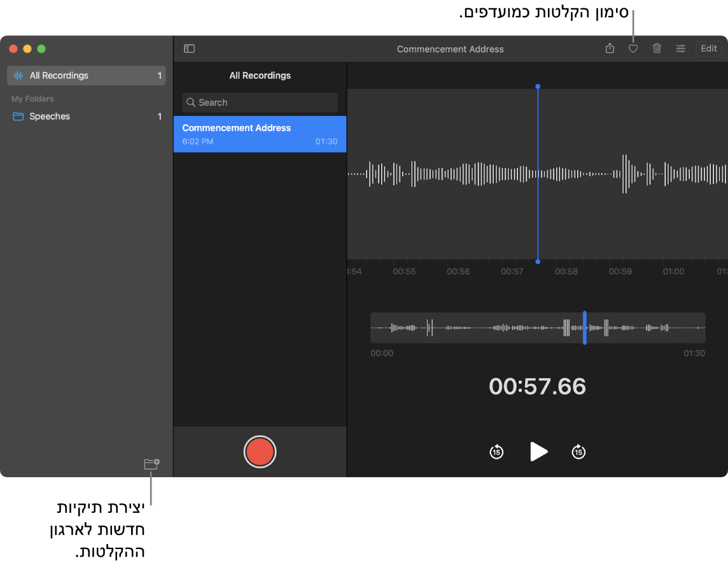Open the Speeches folder
728x565 pixels.
51,116
